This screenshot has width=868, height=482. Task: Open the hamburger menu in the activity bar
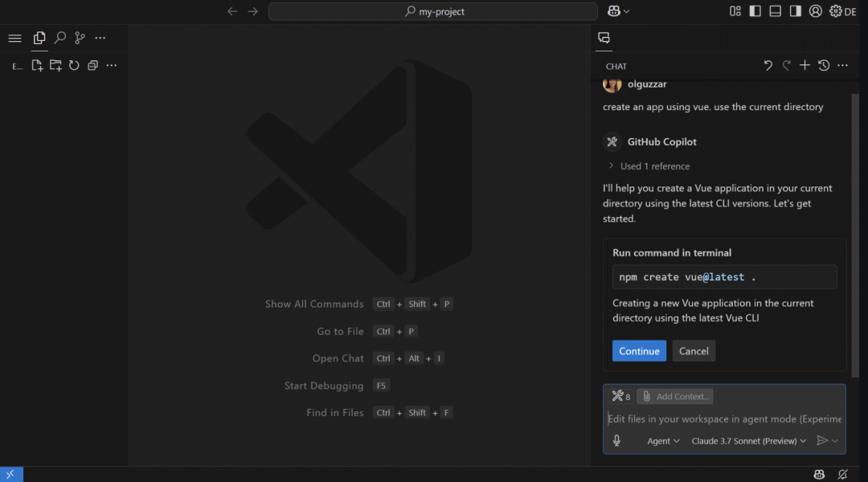(x=14, y=38)
